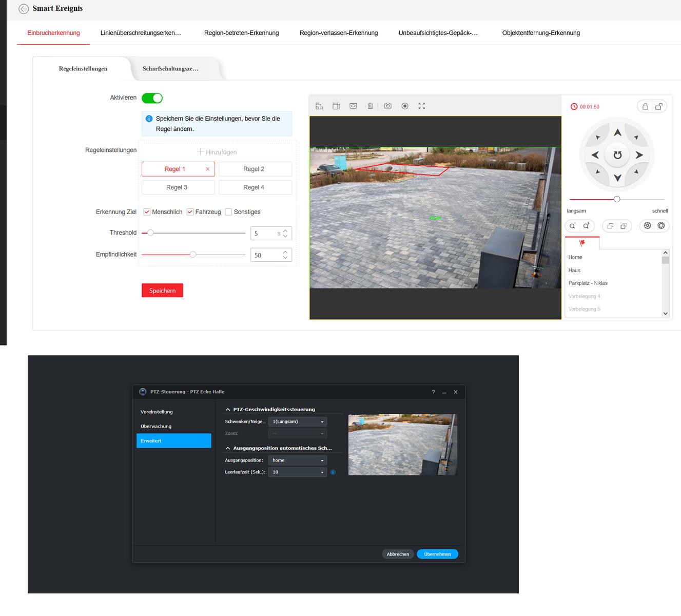Screen dimensions: 681x616
Task: Switch to Region-betreten-Erkennung tab
Action: 241,33
